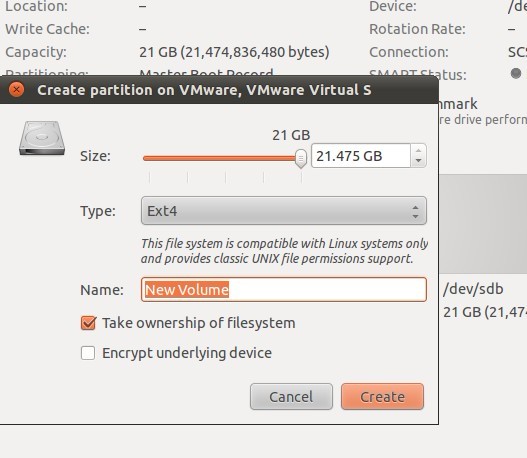Click the 21.475 GB size value field

(361, 156)
